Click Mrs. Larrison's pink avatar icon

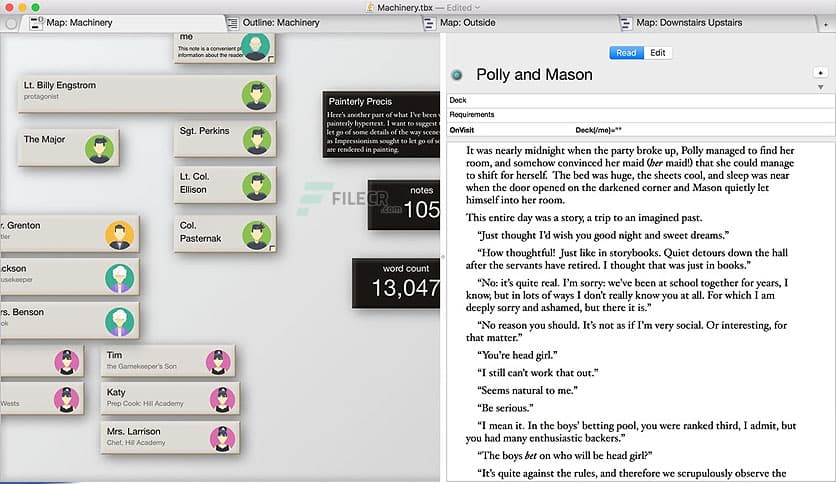click(222, 438)
